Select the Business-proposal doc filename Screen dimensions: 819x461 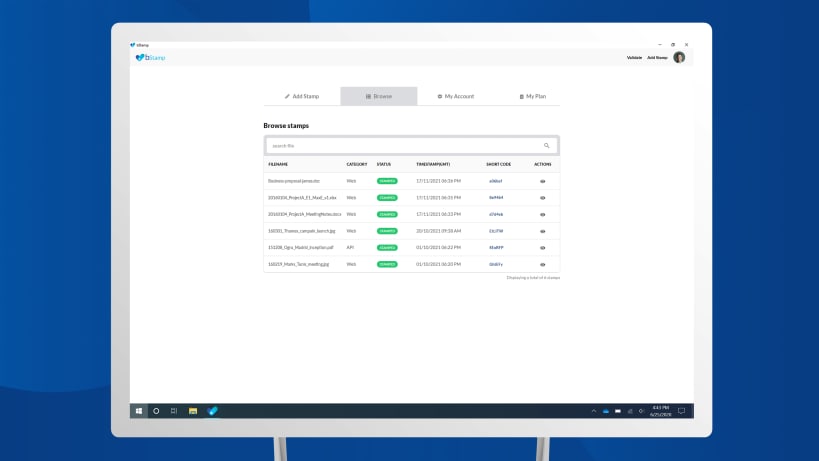point(294,181)
